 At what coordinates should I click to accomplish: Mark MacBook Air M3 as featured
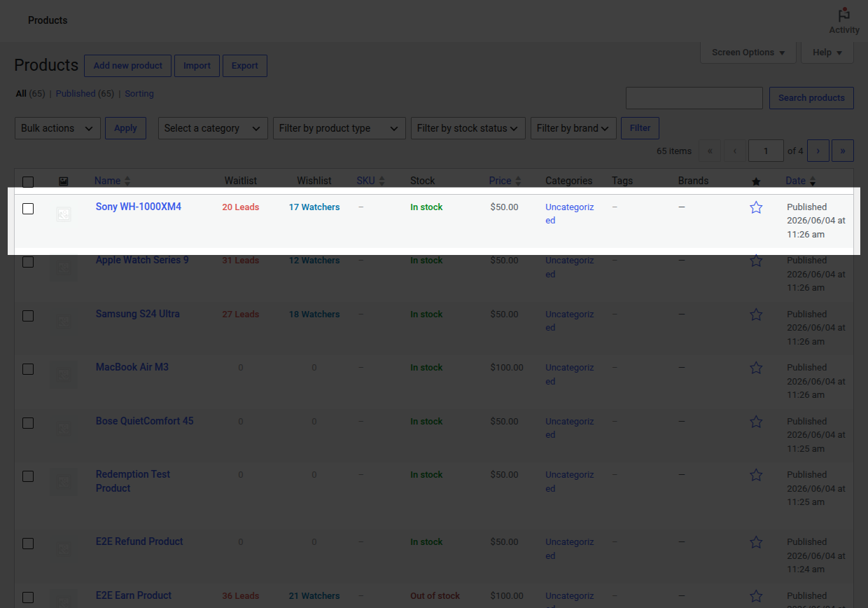pyautogui.click(x=756, y=368)
